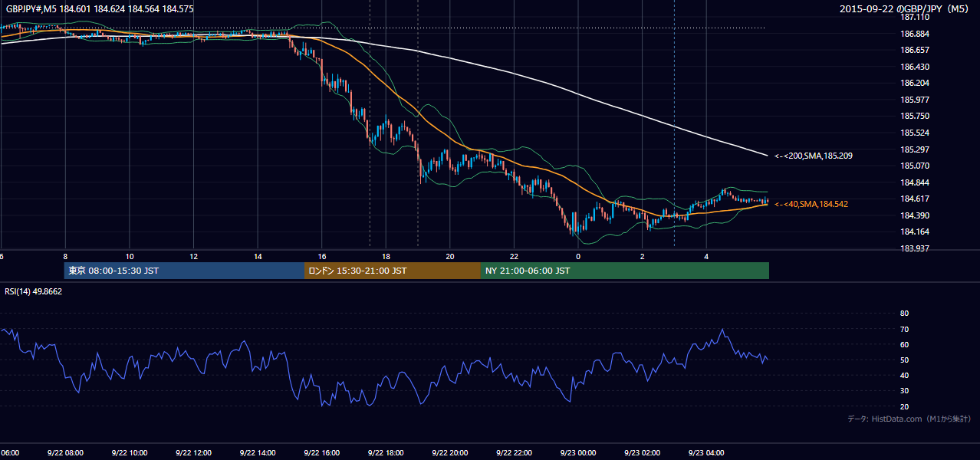Click the 184.164 price axis label
This screenshot has width=980, height=460.
click(914, 232)
